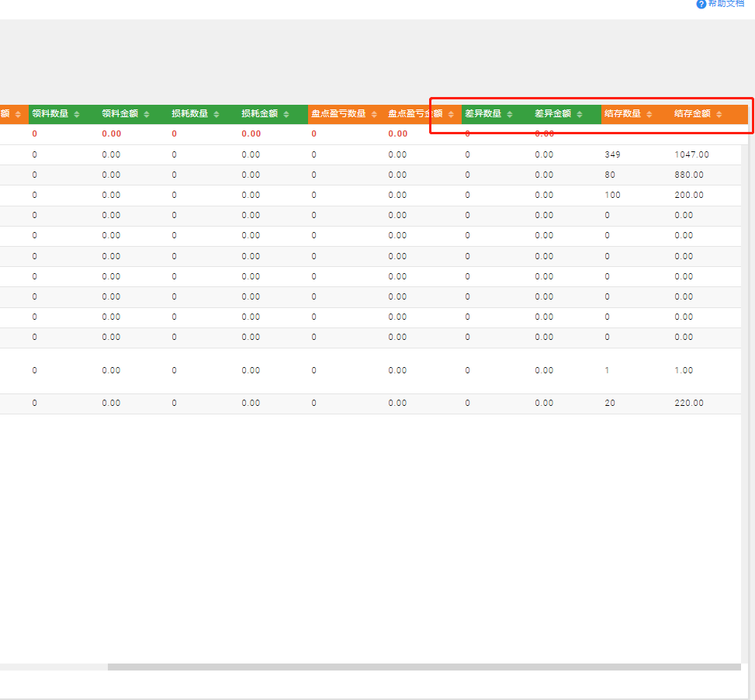This screenshot has width=755, height=700.
Task: Click the 差异数量 cell in the 349 row
Action: point(468,154)
